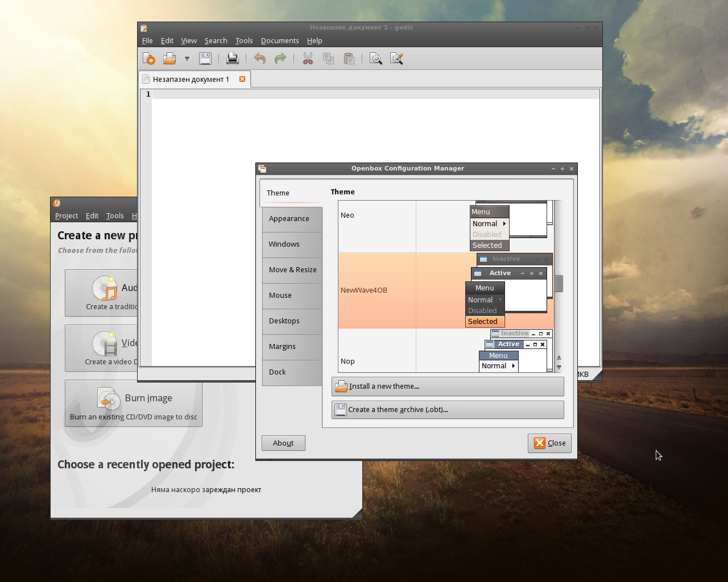Click Create a theme archive (.obt) button

coord(448,410)
